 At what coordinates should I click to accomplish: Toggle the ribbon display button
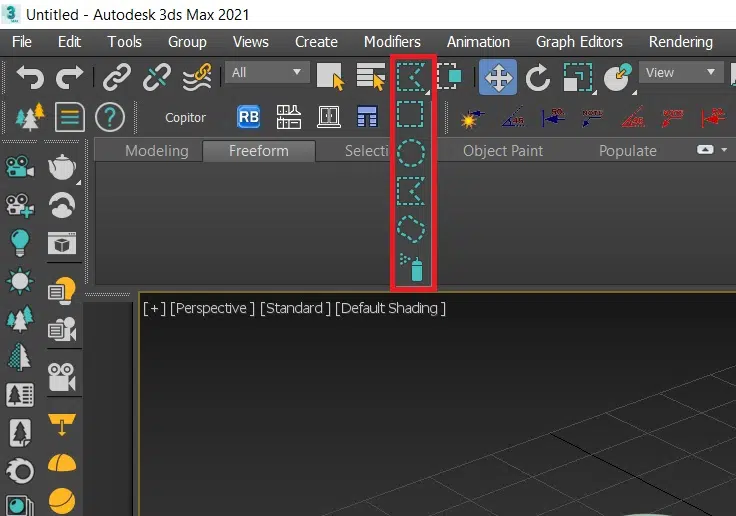coord(69,117)
